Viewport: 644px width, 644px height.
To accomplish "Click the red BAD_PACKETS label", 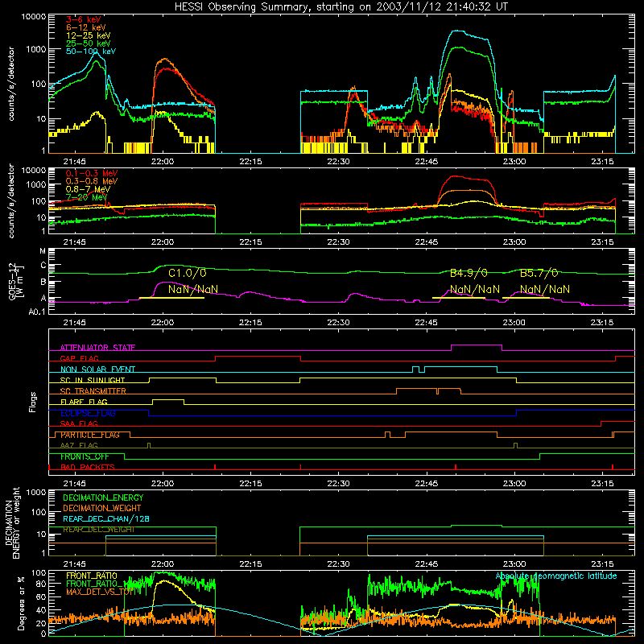I will click(88, 467).
